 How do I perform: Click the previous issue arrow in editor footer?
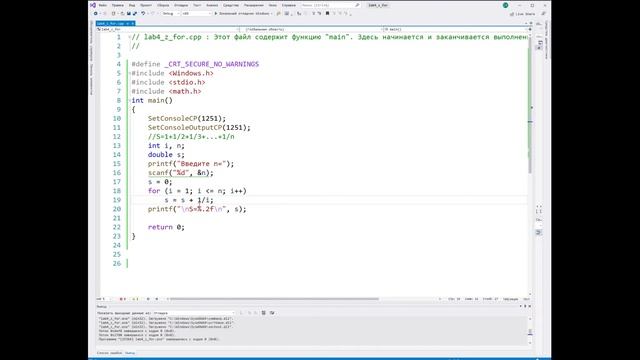pos(148,299)
